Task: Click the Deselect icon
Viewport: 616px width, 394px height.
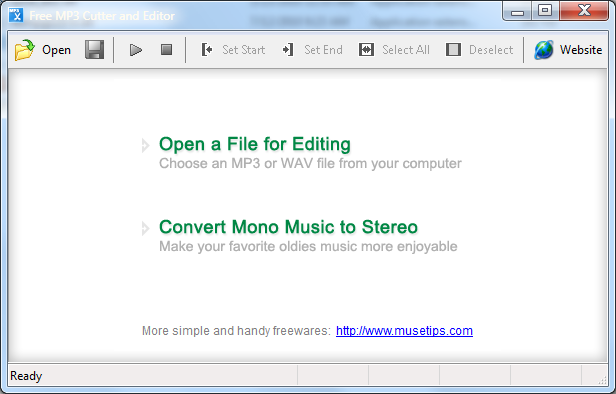Action: pyautogui.click(x=453, y=50)
